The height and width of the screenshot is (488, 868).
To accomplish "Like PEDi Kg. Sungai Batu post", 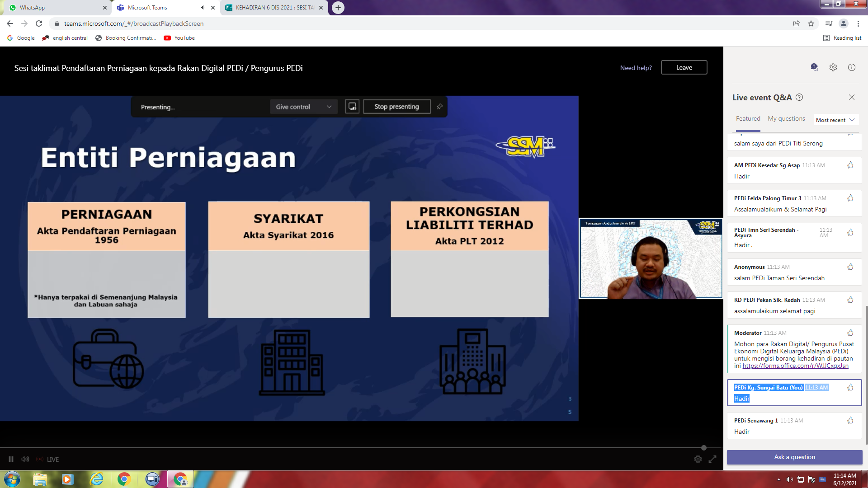I will 850,388.
